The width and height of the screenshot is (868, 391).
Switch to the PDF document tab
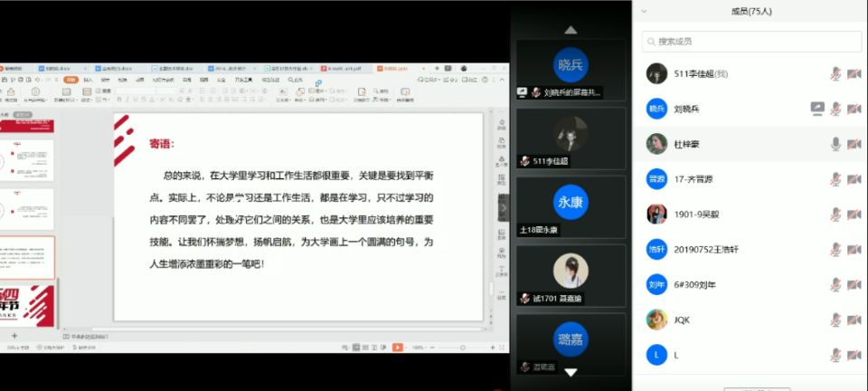pos(342,68)
